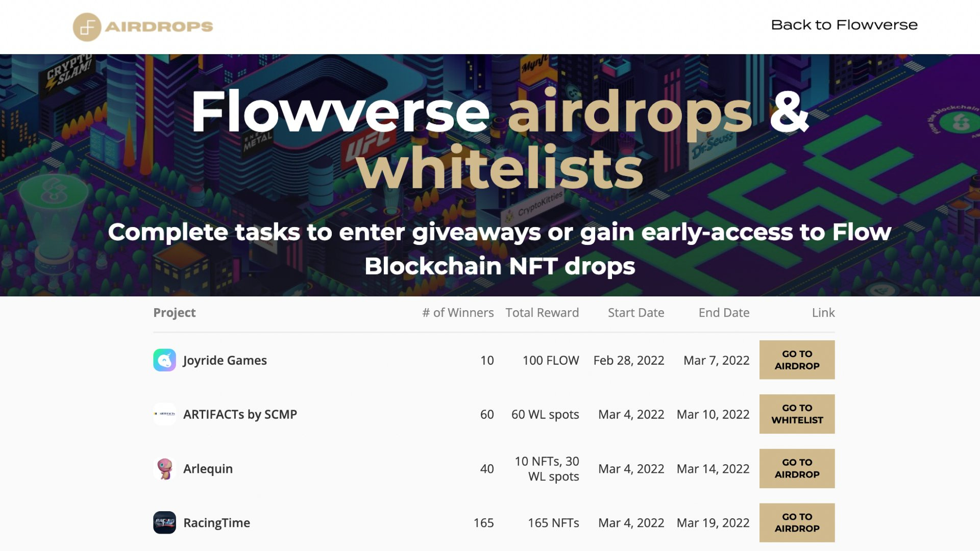Click the RacingTime project icon
Screen dimensions: 980x551
tap(165, 522)
